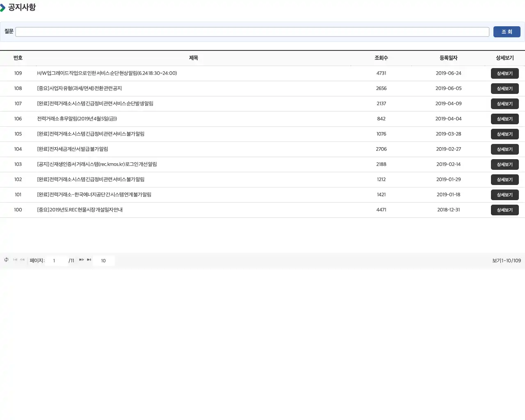Jump to last page icon
The width and height of the screenshot is (525, 420).
[x=89, y=260]
